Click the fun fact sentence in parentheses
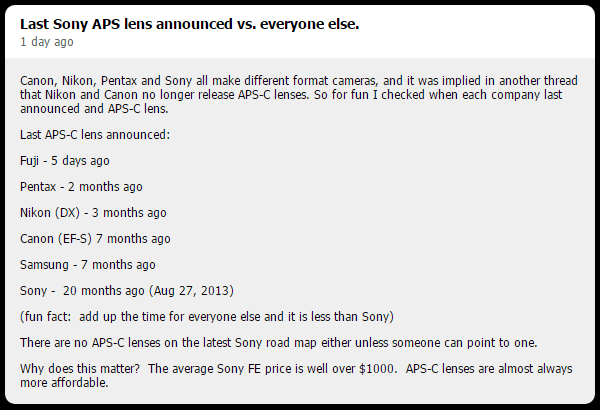This screenshot has height=410, width=600. (207, 317)
